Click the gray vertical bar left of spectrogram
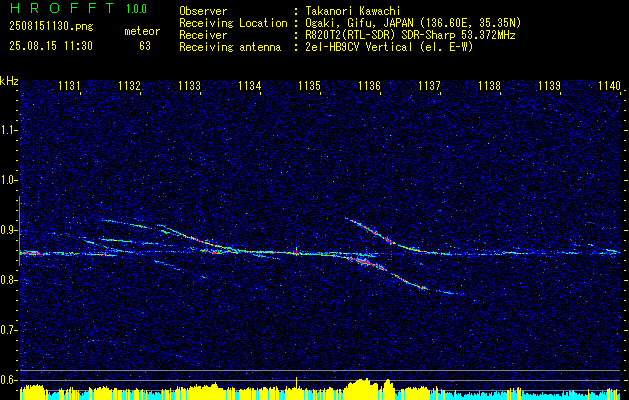Image resolution: width=629 pixels, height=400 pixels. click(x=19, y=231)
